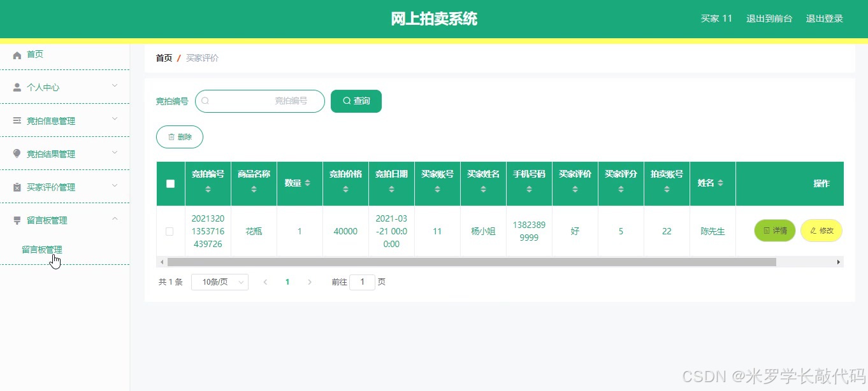
Task: Collapse the 留言板管理 menu section
Action: click(115, 219)
